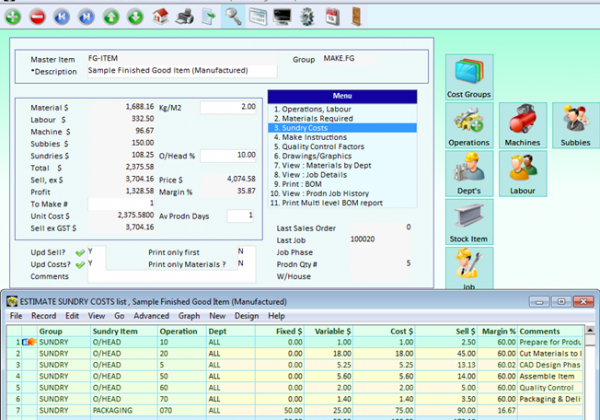
Task: Open Dept's icon button
Action: (x=469, y=174)
